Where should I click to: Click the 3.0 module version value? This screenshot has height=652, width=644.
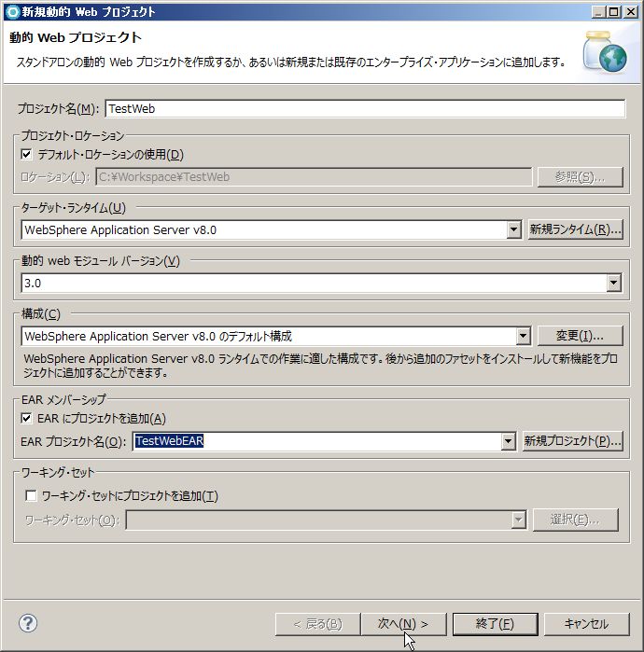pos(33,284)
